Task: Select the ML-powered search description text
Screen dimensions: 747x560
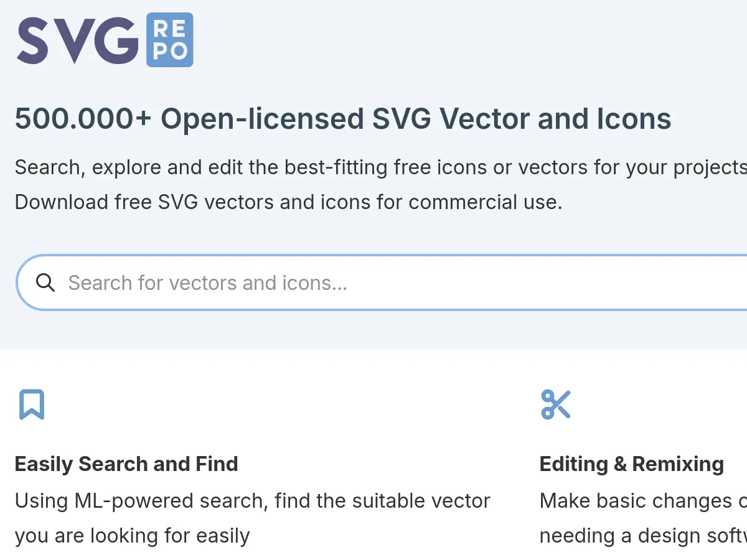Action: 252,501
